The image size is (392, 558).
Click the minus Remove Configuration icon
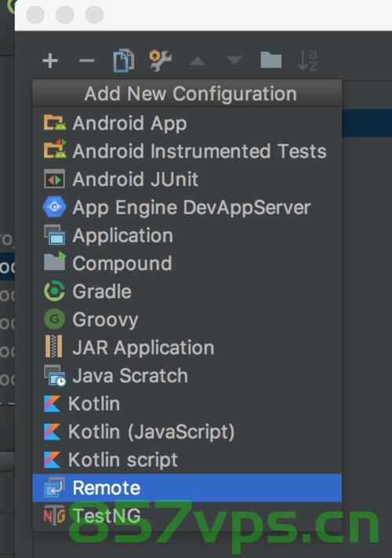(x=87, y=60)
